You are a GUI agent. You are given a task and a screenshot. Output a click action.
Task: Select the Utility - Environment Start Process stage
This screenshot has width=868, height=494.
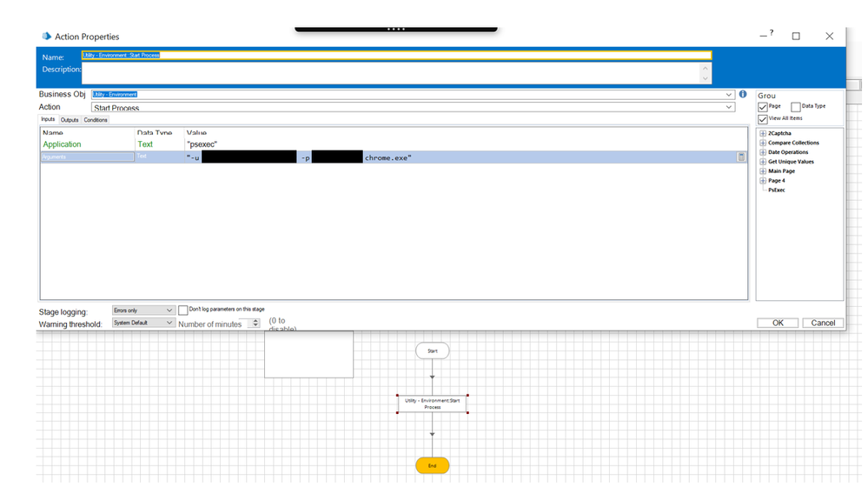433,404
